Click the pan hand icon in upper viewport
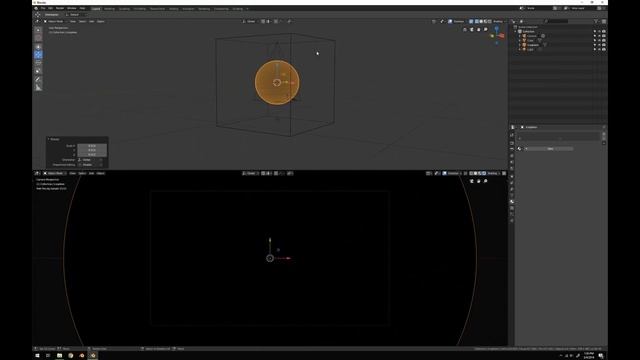 479,29
